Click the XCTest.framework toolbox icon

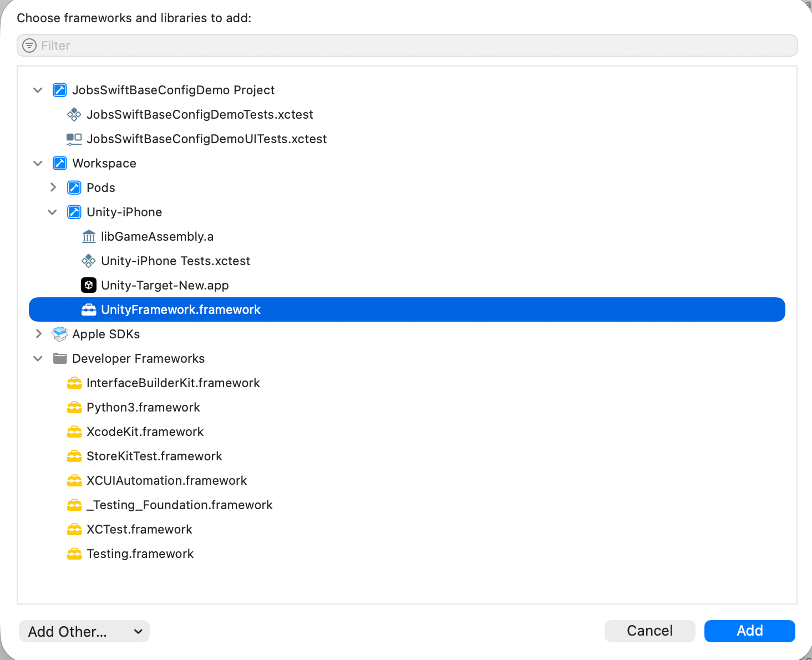tap(74, 529)
